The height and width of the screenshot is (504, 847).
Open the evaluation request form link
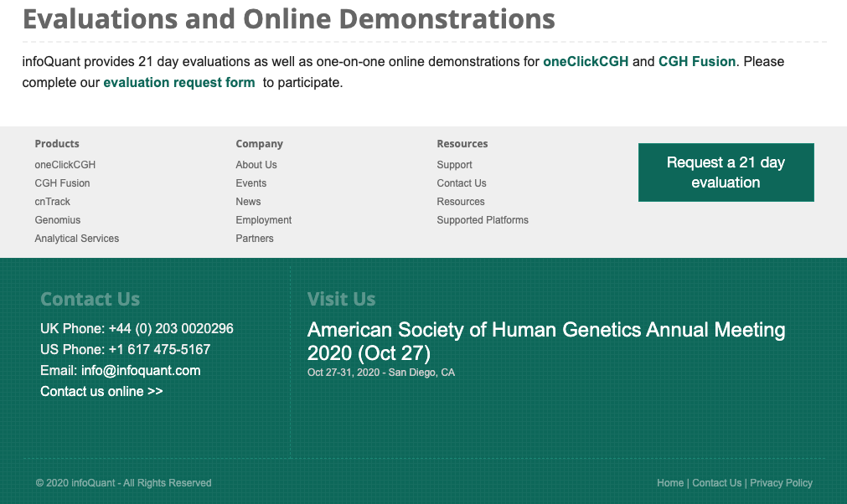(x=178, y=82)
